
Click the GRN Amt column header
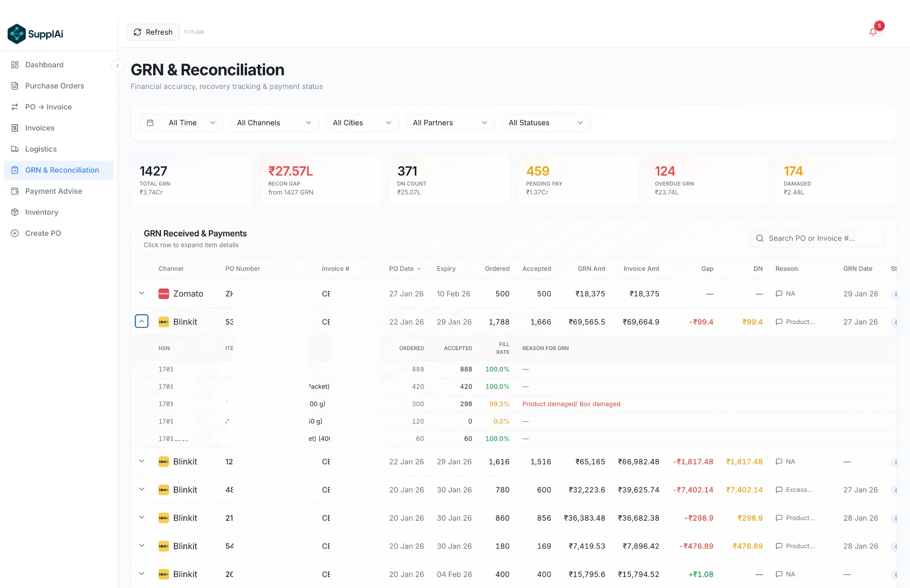point(591,269)
